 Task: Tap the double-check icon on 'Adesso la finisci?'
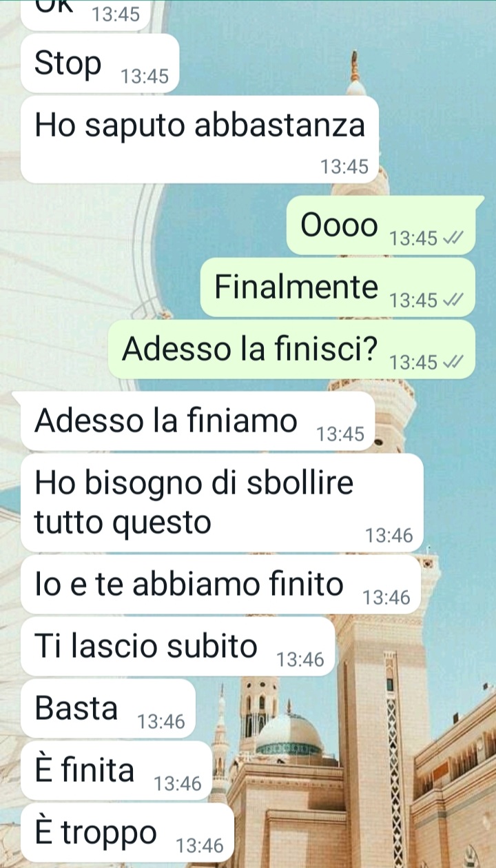click(x=455, y=363)
